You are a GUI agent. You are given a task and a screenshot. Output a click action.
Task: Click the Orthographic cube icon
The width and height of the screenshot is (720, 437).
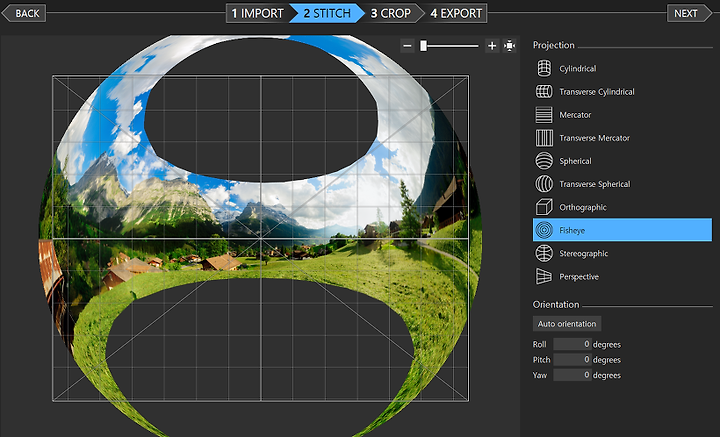(x=544, y=207)
